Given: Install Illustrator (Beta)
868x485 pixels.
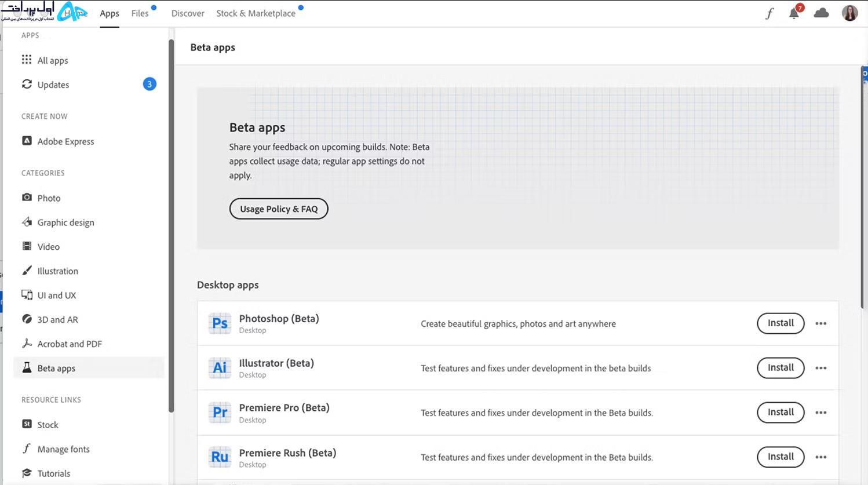Looking at the screenshot, I should coord(781,368).
